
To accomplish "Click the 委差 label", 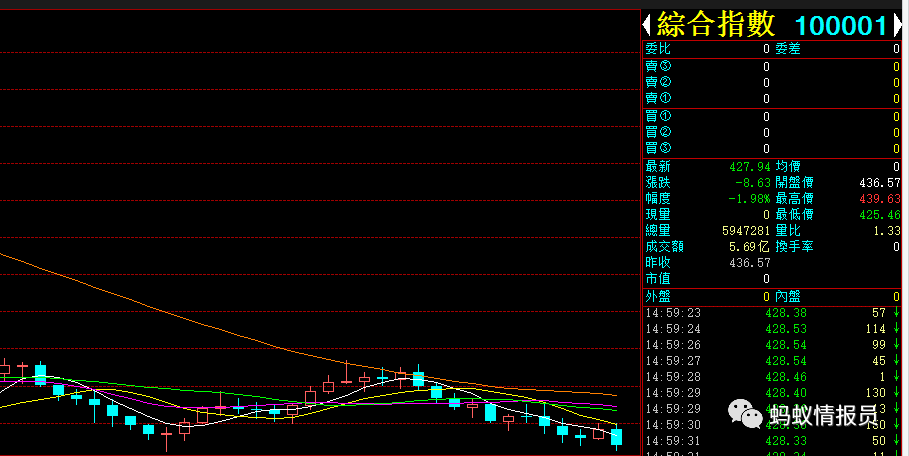I will (788, 49).
